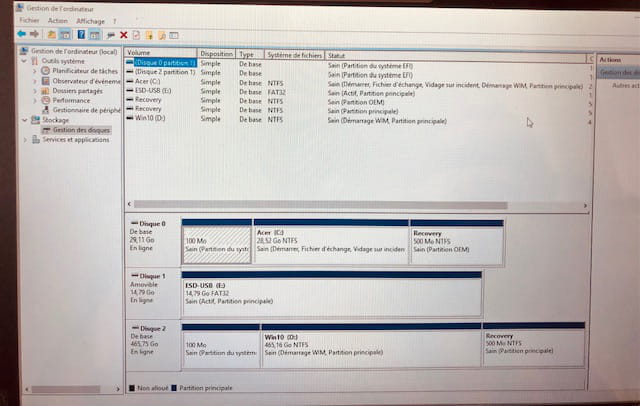Collapse the Outils système node arrow
640x406 pixels.
click(24, 61)
